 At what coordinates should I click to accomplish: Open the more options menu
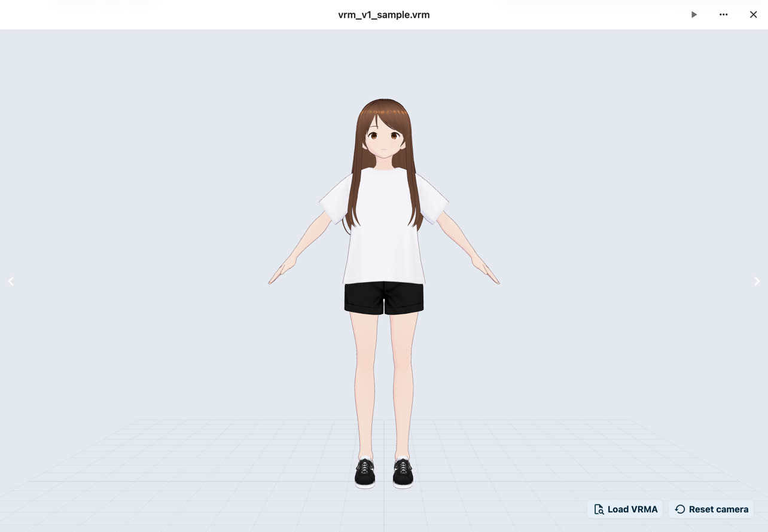click(x=724, y=14)
